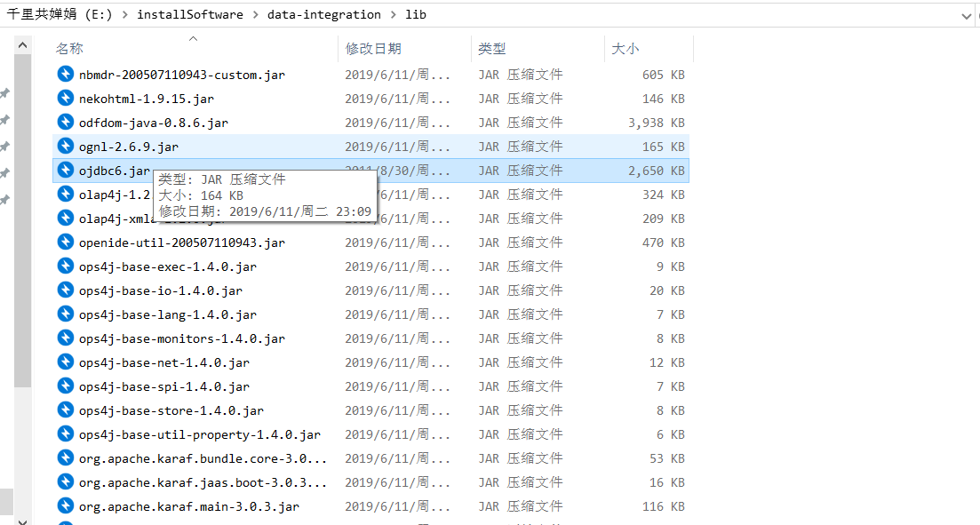Expand the chevron after data-integration in path
980x525 pixels.
(x=393, y=15)
